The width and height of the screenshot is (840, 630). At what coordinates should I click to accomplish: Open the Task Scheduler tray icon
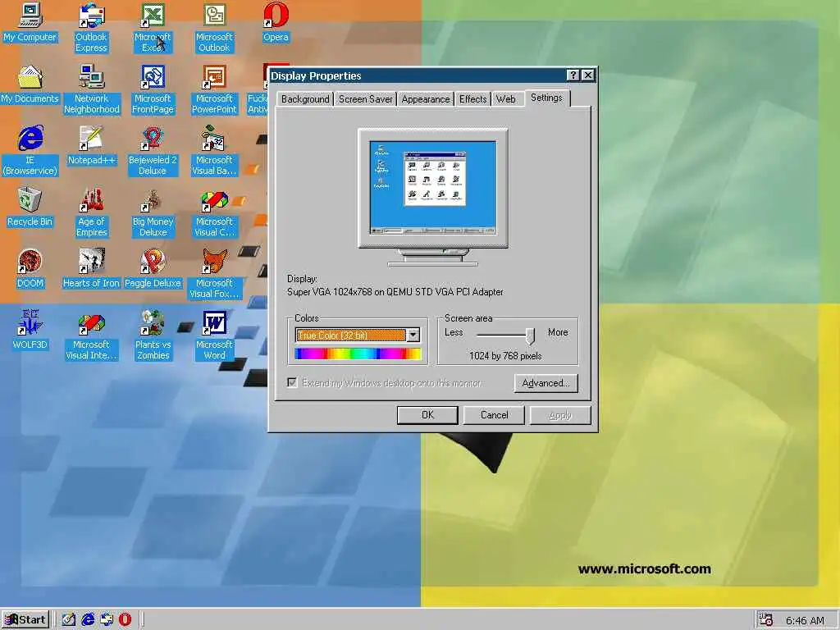click(766, 620)
